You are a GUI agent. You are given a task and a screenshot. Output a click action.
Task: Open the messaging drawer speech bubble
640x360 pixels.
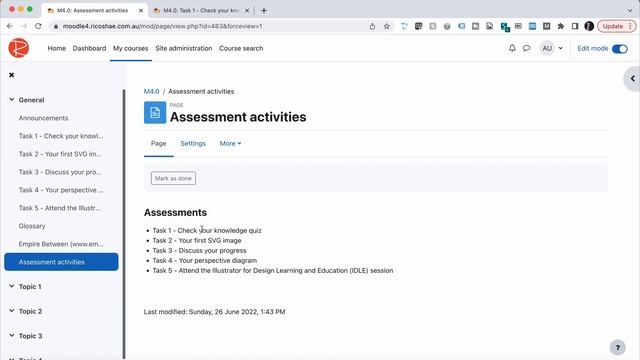[527, 48]
